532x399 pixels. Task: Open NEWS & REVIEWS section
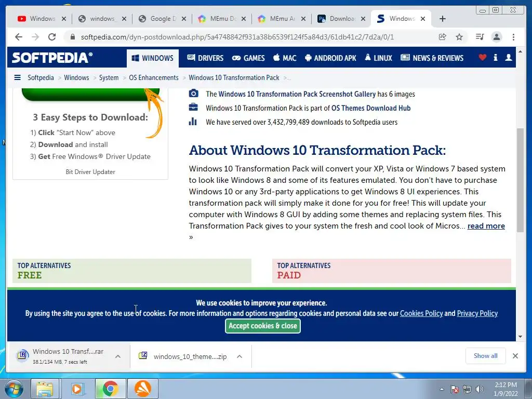click(x=432, y=58)
